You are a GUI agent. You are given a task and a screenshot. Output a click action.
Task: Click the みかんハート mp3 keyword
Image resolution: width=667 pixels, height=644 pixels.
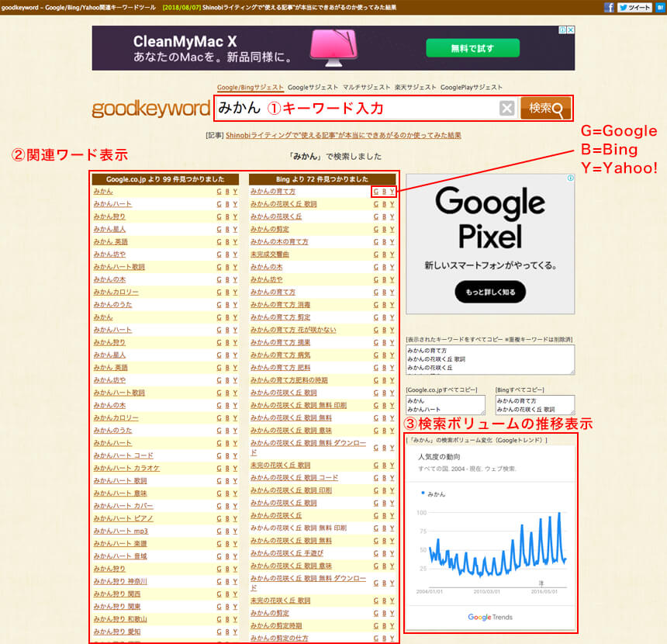[x=121, y=531]
